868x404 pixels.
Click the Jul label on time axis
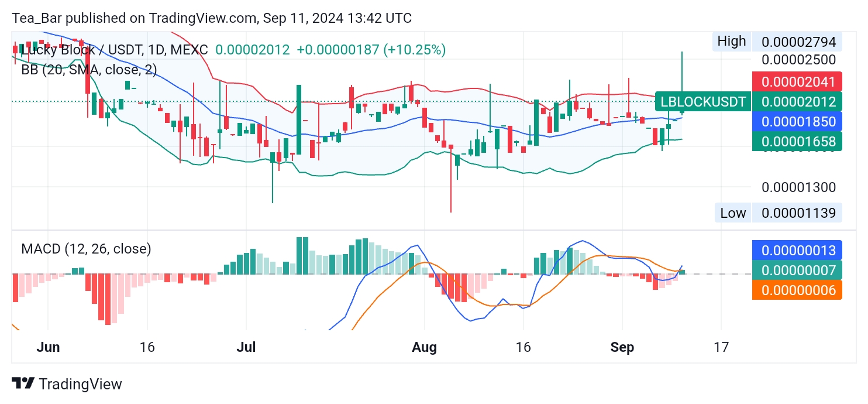(246, 347)
